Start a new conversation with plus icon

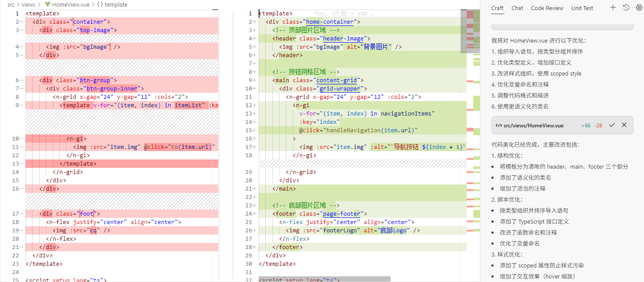coord(613,7)
